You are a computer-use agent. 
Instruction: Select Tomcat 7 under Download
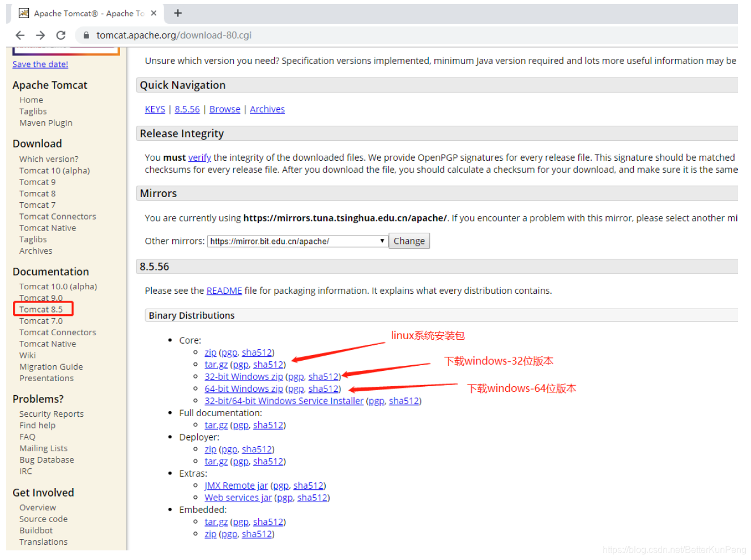pyautogui.click(x=37, y=205)
